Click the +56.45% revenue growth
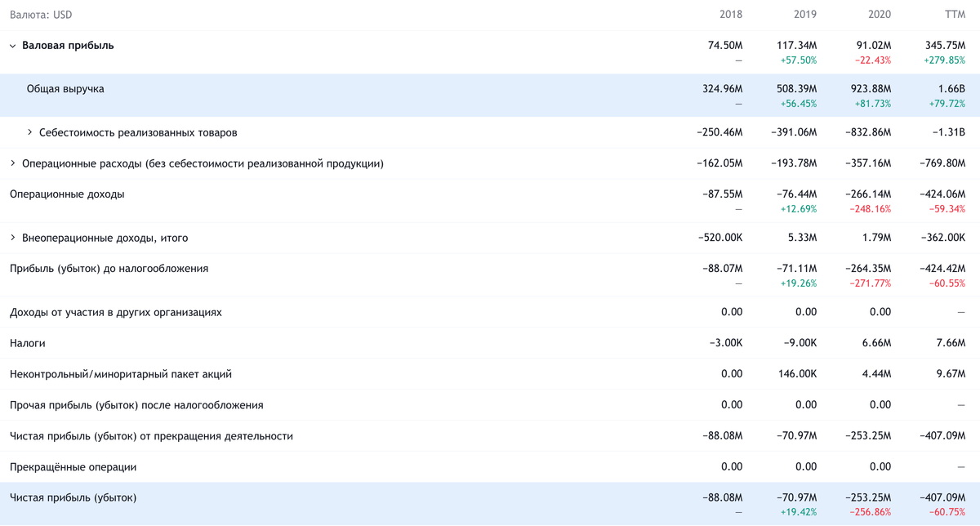Viewport: 980px width, 526px height. [797, 104]
